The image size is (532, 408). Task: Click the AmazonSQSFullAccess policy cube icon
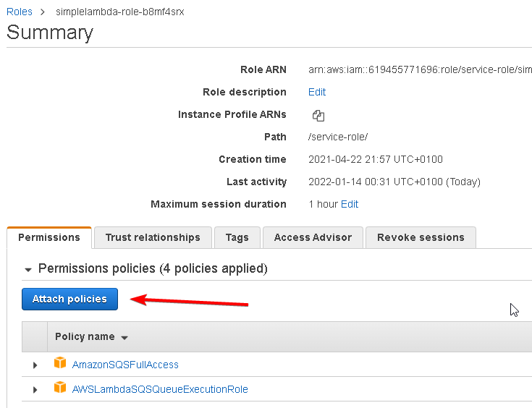pyautogui.click(x=60, y=362)
